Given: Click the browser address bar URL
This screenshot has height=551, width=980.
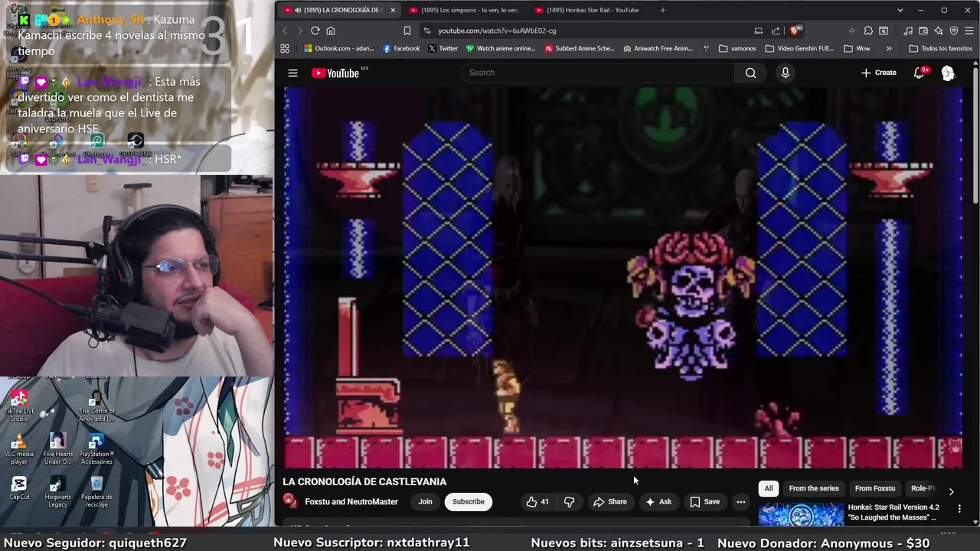Looking at the screenshot, I should [x=497, y=31].
